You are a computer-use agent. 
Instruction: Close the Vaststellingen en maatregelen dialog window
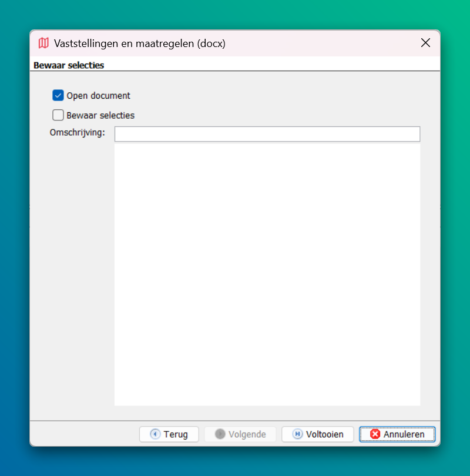pos(426,43)
